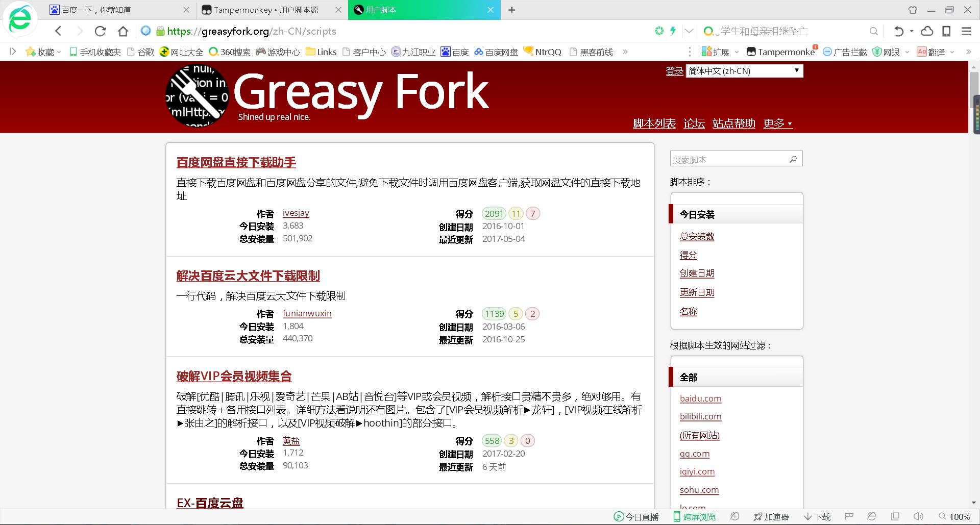Open the Tampermonkey extension icon

pyautogui.click(x=751, y=52)
